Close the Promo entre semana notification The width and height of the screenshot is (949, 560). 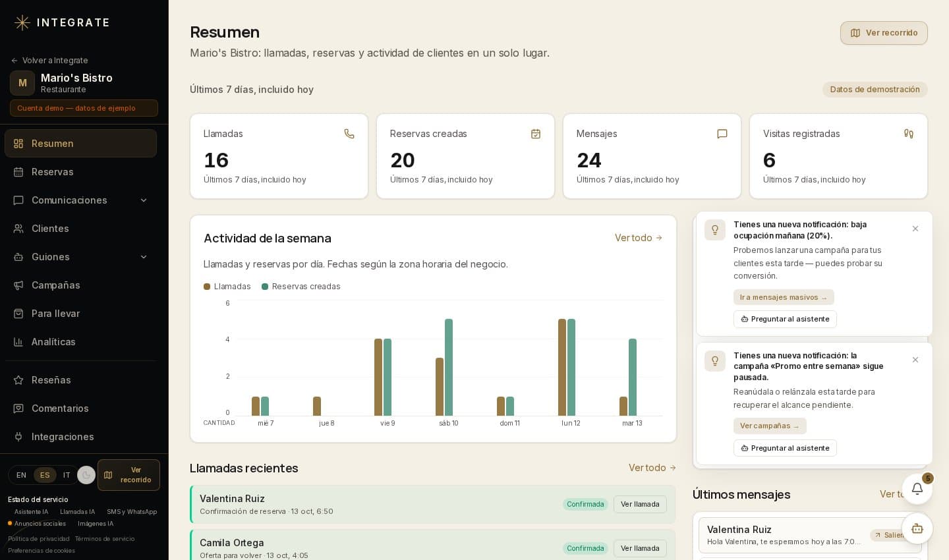click(x=915, y=360)
